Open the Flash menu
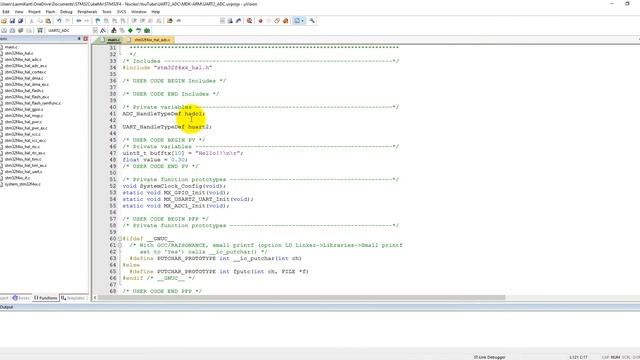 (x=50, y=12)
